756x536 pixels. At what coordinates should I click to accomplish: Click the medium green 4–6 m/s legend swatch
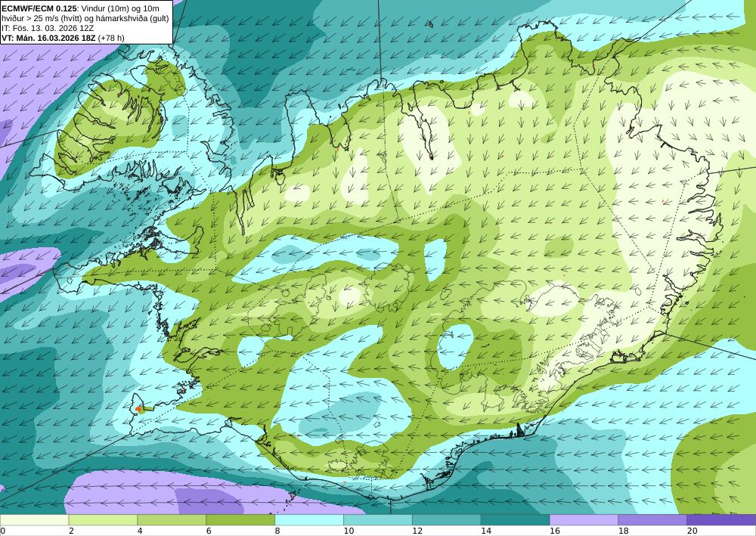pyautogui.click(x=172, y=520)
